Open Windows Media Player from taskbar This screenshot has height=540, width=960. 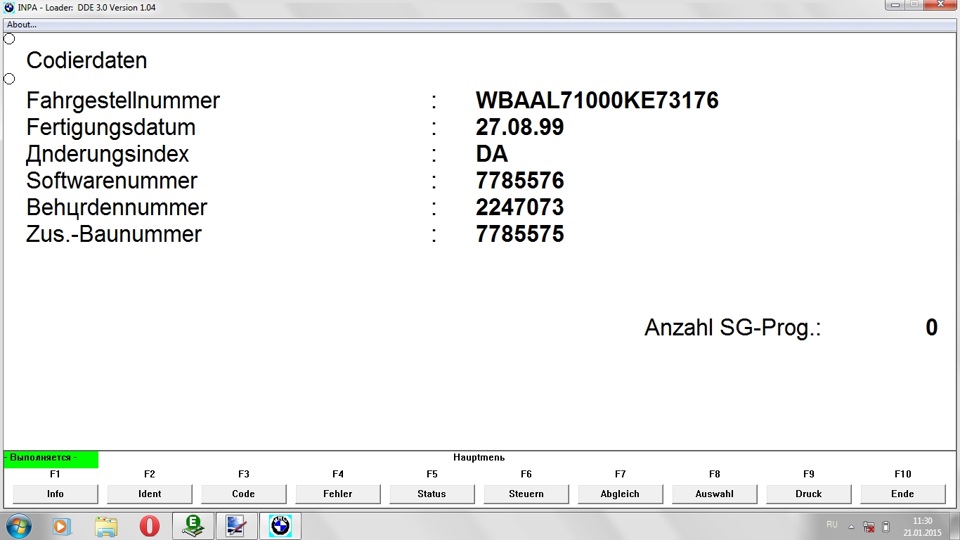point(61,526)
